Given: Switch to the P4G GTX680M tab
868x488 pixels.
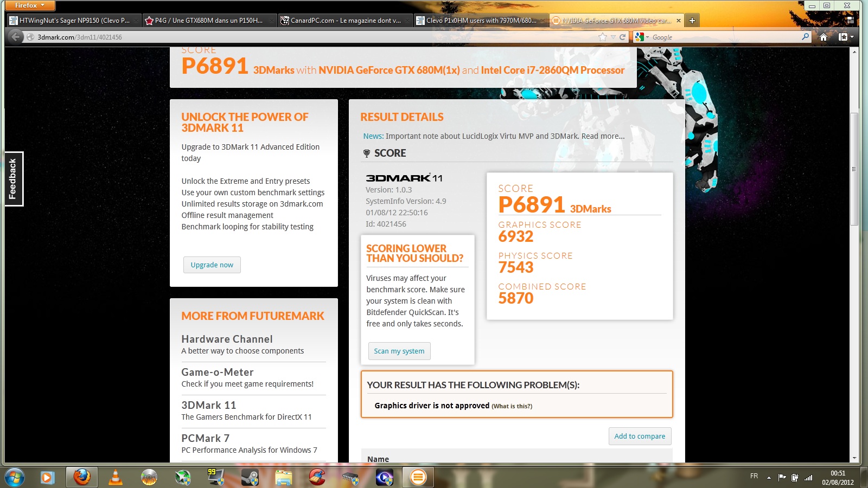Looking at the screenshot, I should tap(209, 21).
